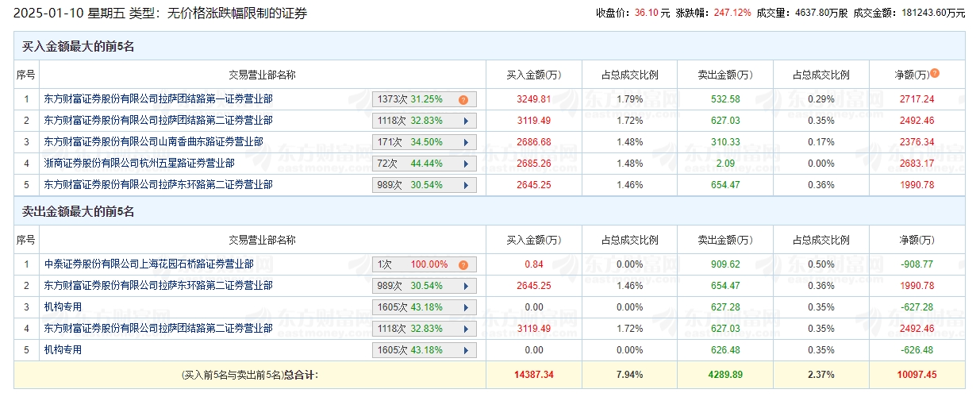Click 机构专用 in sell-table row 3
Image resolution: width=980 pixels, height=397 pixels.
63,307
